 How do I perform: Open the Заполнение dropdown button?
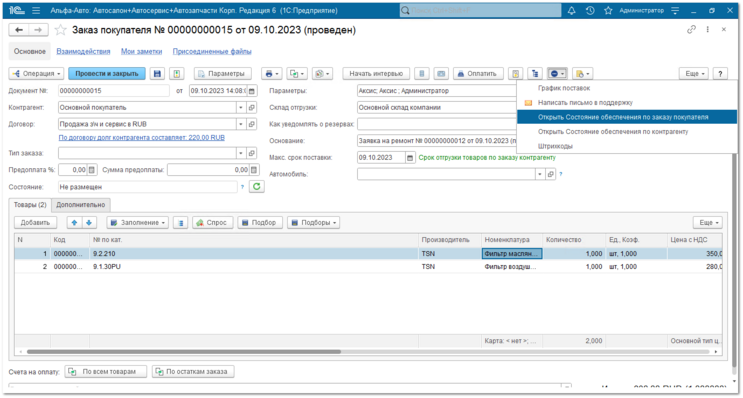pos(137,223)
